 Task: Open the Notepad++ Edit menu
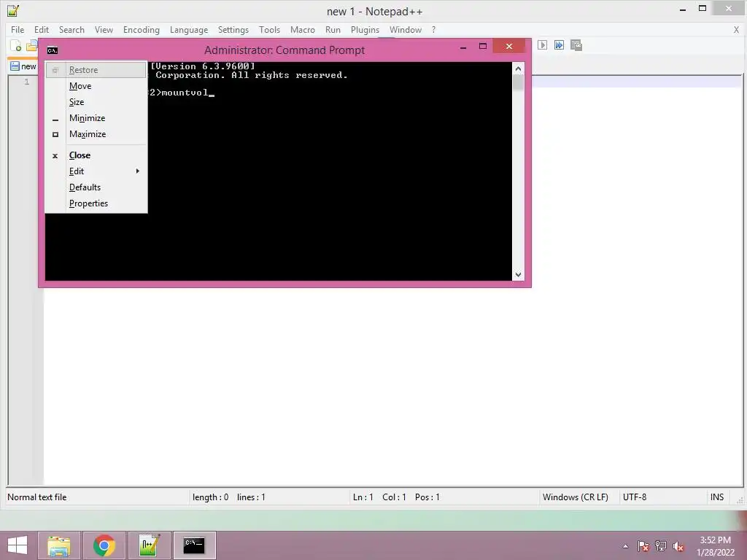coord(42,29)
